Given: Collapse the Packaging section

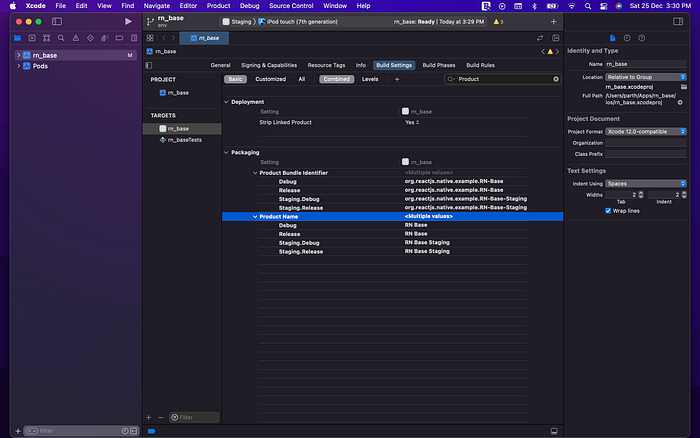Looking at the screenshot, I should tap(226, 152).
